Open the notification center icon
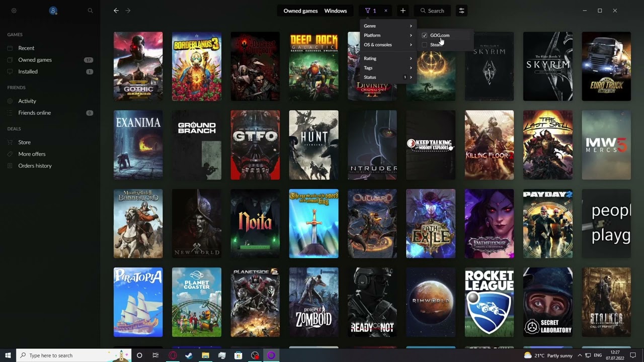This screenshot has width=644, height=362. point(633,355)
